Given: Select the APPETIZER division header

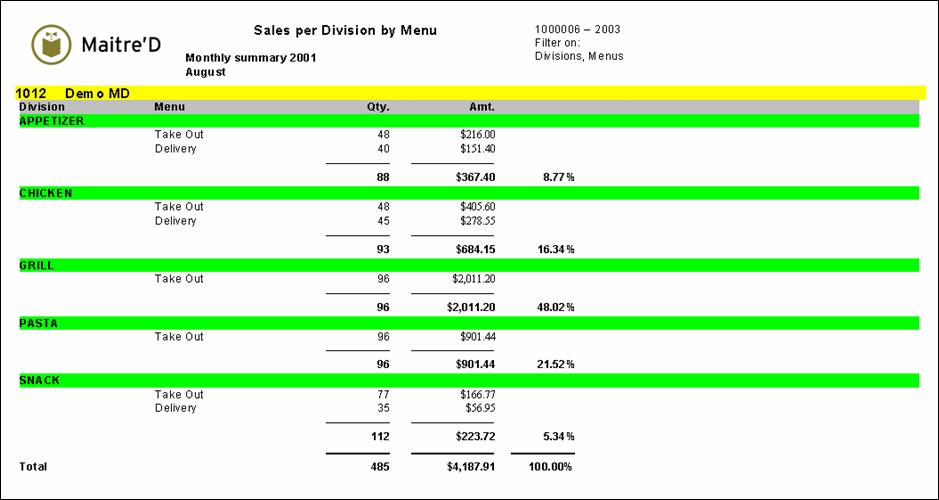Looking at the screenshot, I should pos(52,121).
